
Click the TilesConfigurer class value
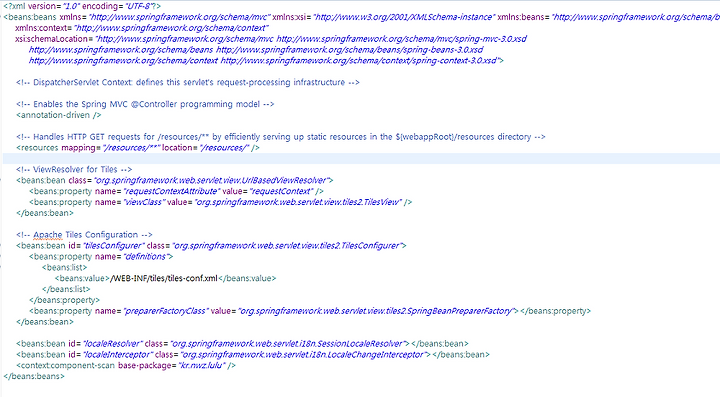(x=287, y=246)
